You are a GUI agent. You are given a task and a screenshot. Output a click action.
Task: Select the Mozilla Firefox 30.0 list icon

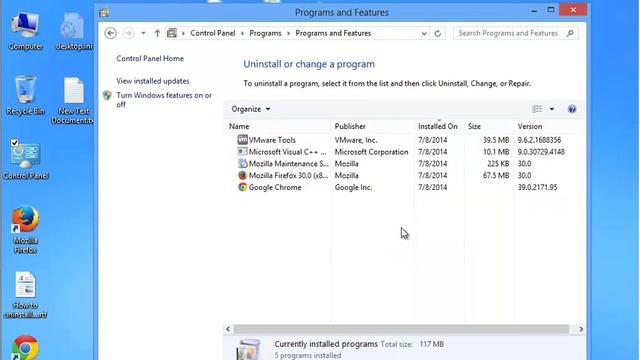[x=242, y=175]
